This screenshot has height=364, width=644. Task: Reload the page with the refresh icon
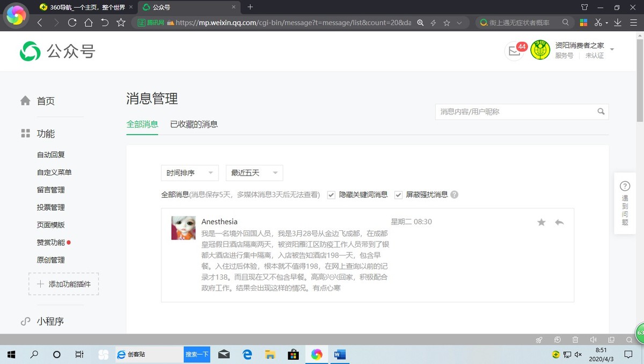72,23
